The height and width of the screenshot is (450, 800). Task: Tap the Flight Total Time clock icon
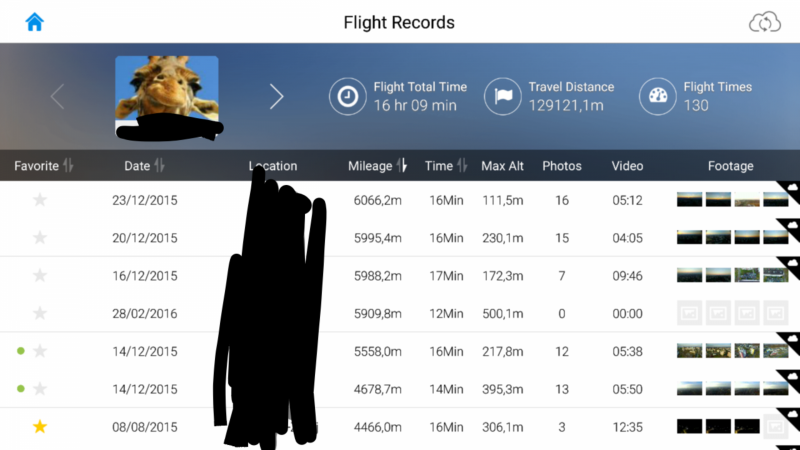point(347,96)
